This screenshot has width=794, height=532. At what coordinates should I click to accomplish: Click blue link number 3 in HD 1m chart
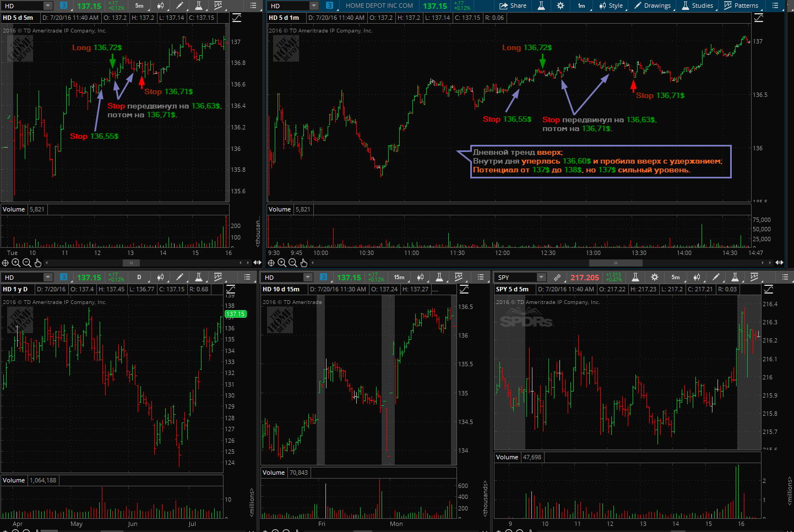click(x=329, y=6)
